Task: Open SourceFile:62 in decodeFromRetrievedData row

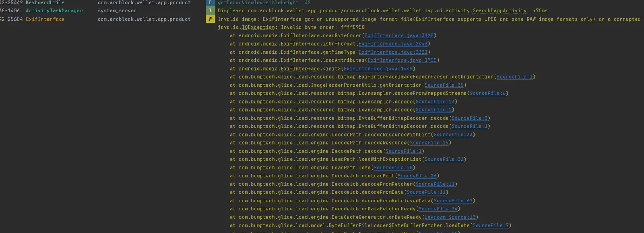Action: pos(453,201)
